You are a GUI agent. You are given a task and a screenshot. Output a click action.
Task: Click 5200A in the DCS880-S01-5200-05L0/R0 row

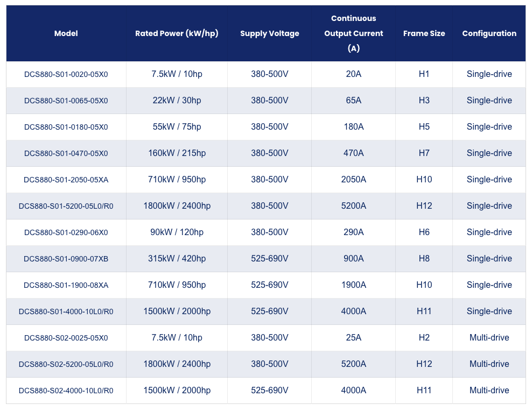(x=354, y=205)
